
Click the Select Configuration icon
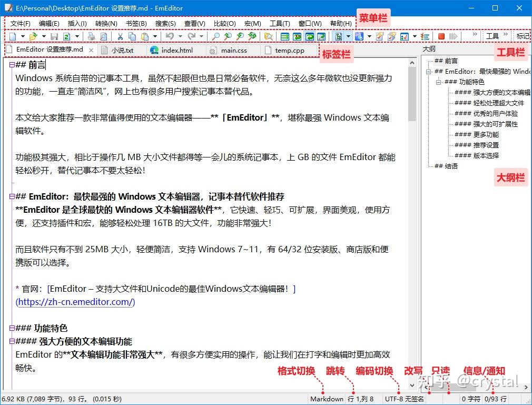(x=359, y=36)
